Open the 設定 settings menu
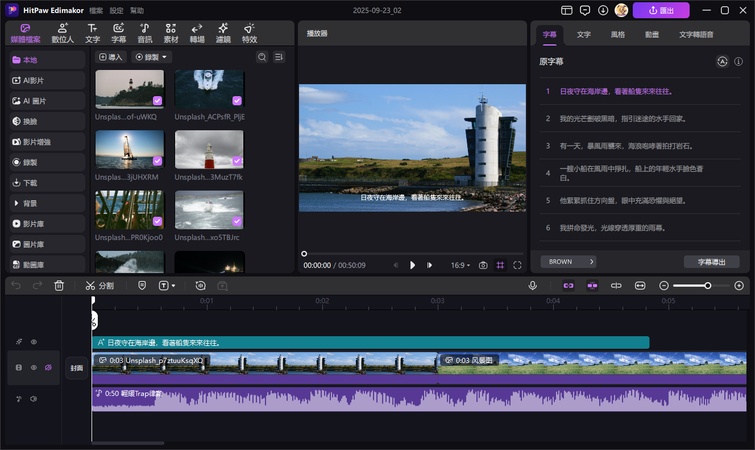This screenshot has width=755, height=450. (116, 10)
